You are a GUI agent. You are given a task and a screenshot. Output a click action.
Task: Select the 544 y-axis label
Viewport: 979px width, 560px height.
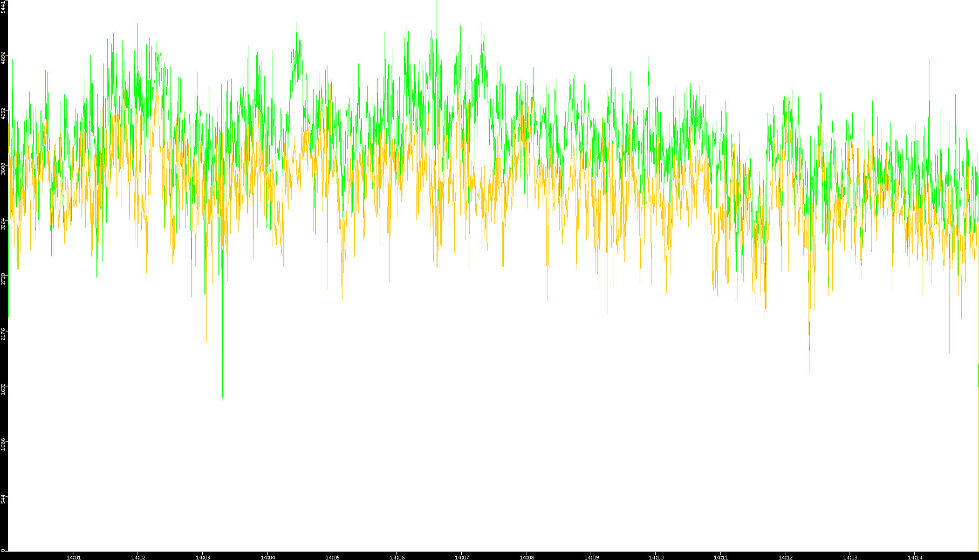point(3,499)
